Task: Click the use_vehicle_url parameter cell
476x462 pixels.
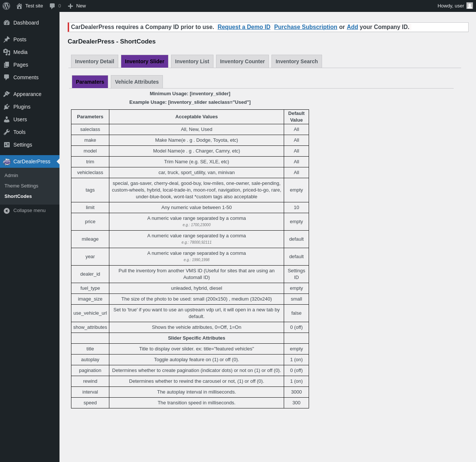Action: pyautogui.click(x=90, y=313)
